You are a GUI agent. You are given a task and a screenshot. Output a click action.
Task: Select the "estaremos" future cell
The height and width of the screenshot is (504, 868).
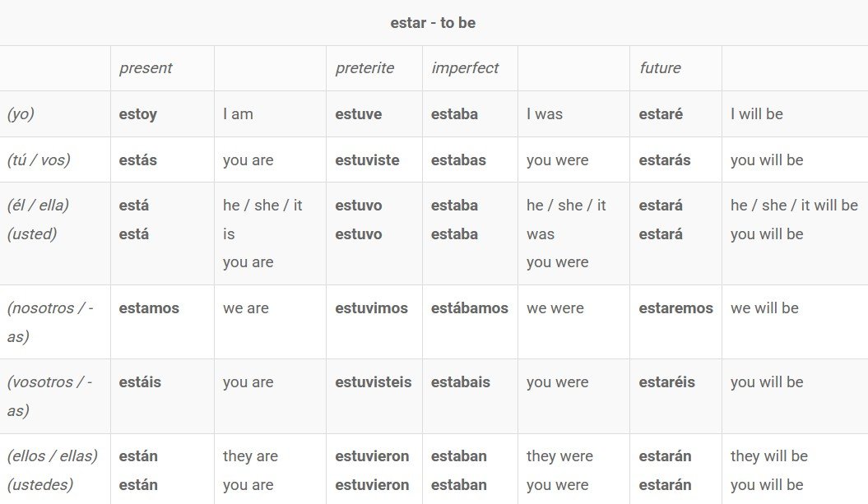pyautogui.click(x=675, y=308)
